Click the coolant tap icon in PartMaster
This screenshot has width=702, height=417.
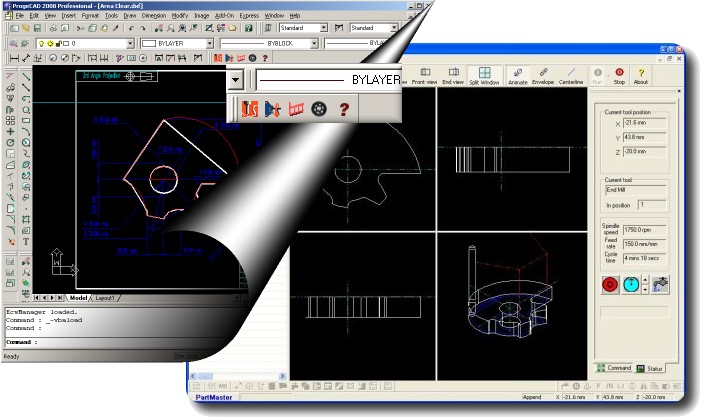pos(660,284)
